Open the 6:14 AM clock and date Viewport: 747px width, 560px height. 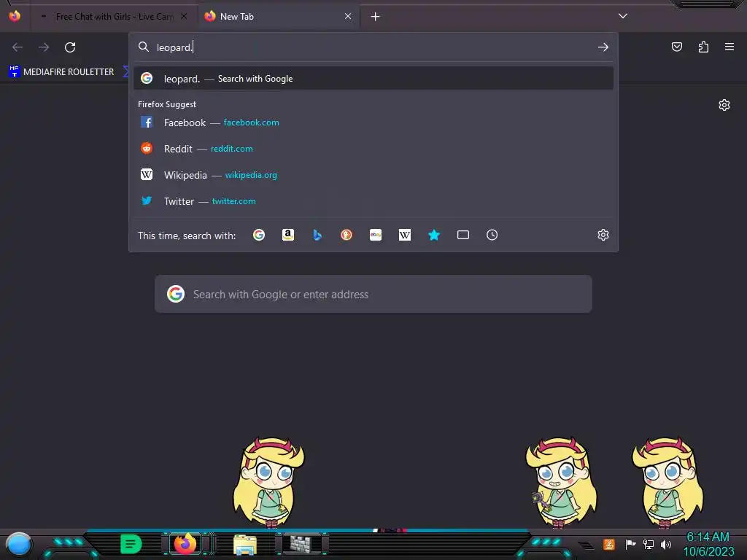(708, 544)
